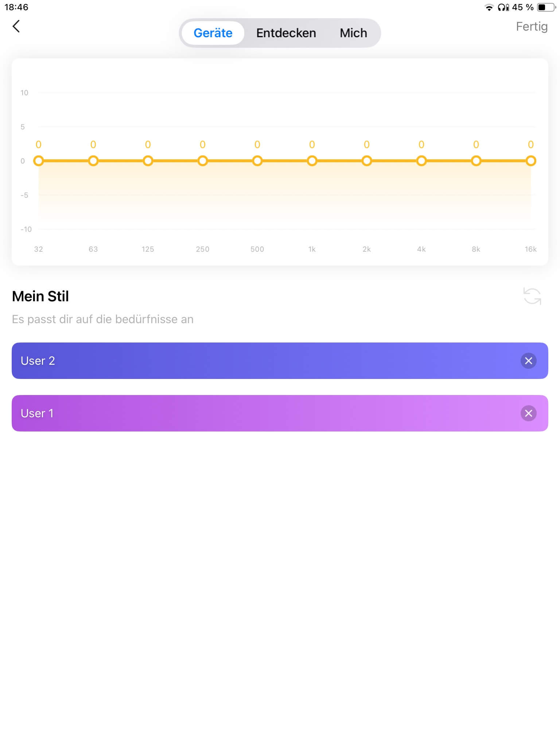Select the User 2 equalizer preset

pos(255,361)
